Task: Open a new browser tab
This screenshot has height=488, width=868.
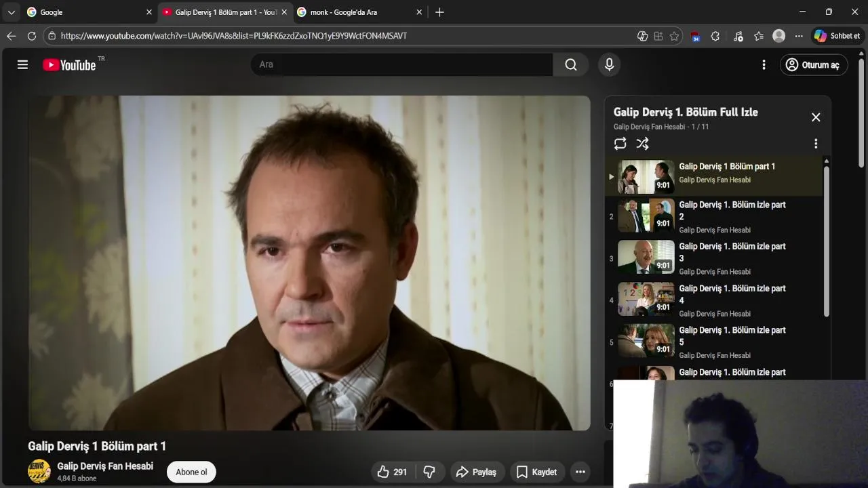Action: coord(439,12)
